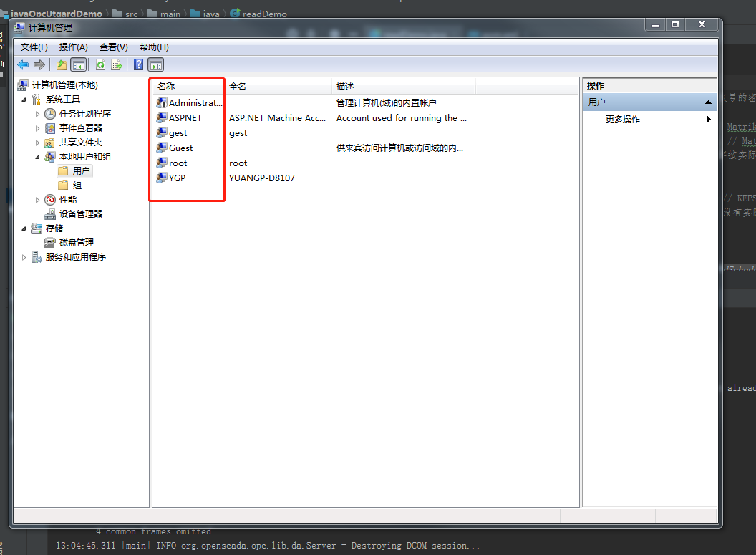Select the Guest user account
The image size is (756, 555).
(x=181, y=148)
